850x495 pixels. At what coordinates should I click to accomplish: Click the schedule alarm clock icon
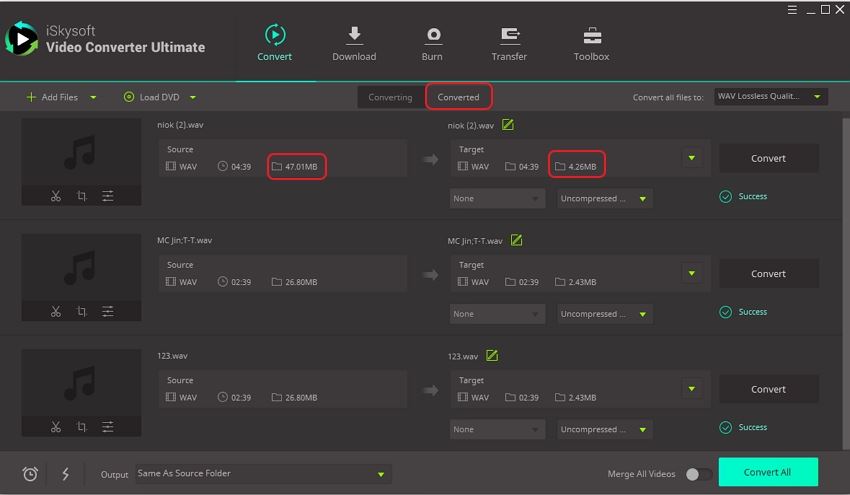coord(30,474)
